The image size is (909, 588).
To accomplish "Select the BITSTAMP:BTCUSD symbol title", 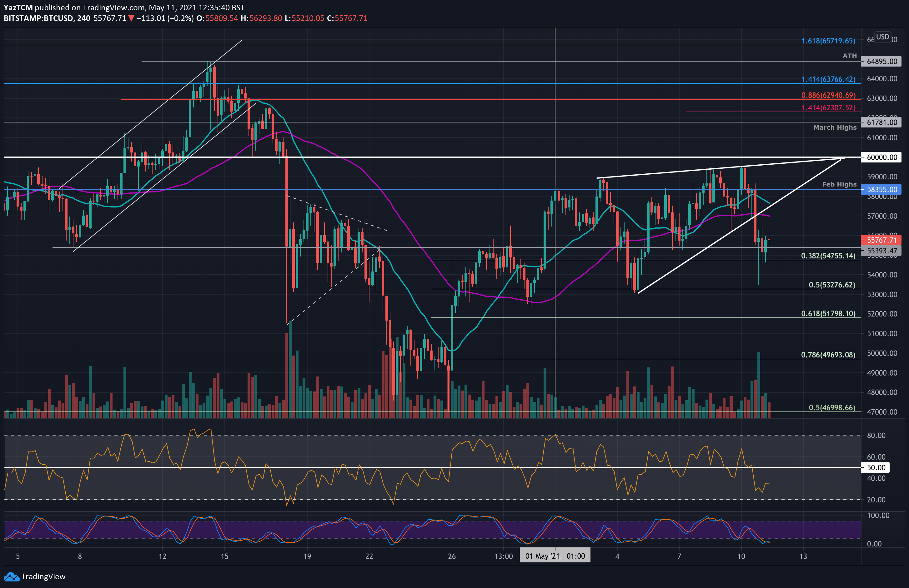I will (x=38, y=18).
